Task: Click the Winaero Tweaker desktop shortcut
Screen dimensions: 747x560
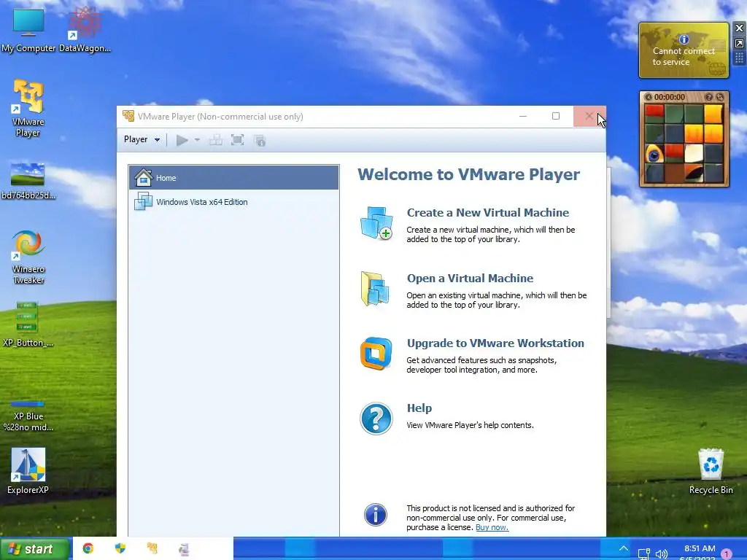Action: point(28,257)
